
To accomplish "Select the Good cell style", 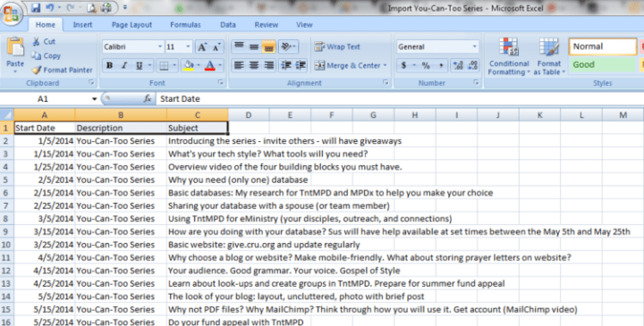I will pos(603,65).
